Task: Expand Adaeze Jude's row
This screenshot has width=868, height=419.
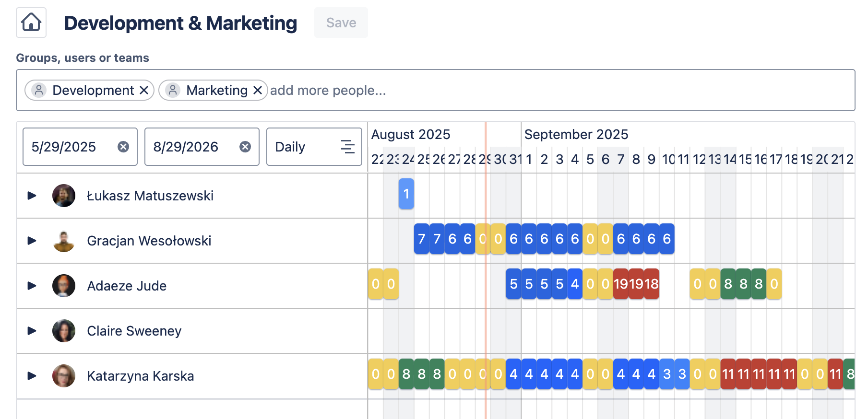Action: (32, 286)
